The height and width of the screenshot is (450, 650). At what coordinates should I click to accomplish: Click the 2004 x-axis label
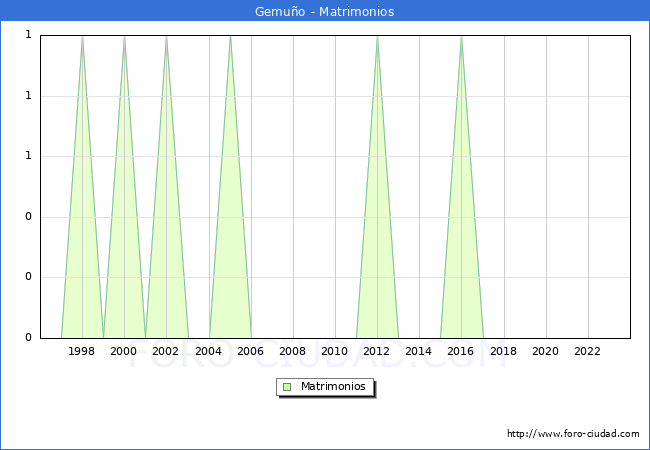(209, 351)
